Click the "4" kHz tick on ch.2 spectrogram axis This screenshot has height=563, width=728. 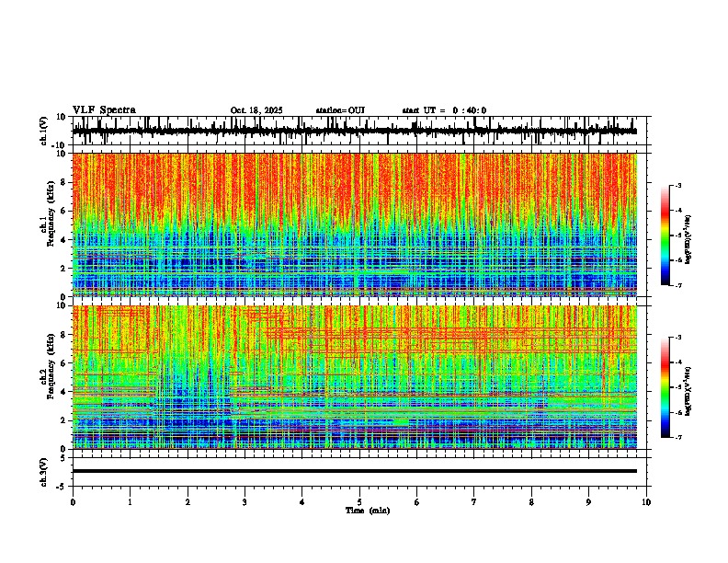[63, 392]
